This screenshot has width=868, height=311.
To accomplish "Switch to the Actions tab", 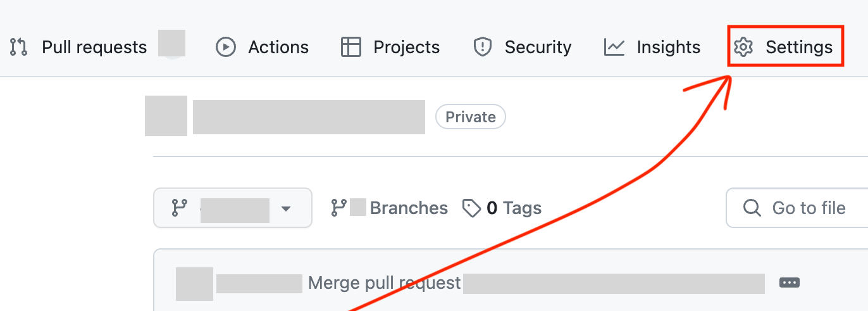I will [x=278, y=47].
